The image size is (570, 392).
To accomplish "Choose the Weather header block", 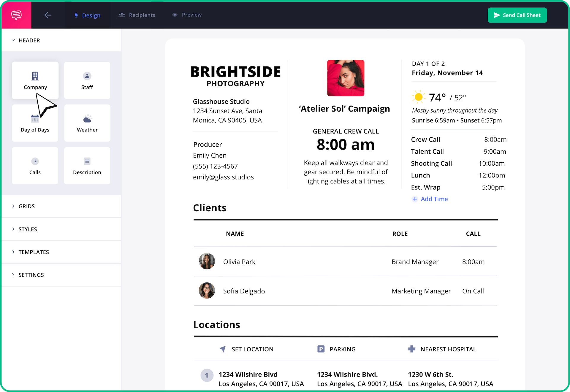I will point(87,123).
